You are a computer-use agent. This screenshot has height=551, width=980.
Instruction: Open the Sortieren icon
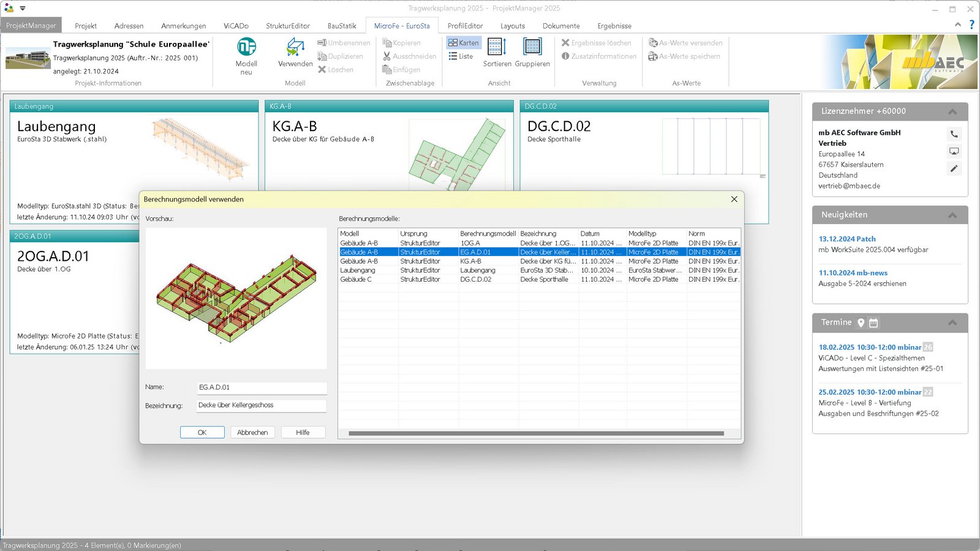coord(497,47)
